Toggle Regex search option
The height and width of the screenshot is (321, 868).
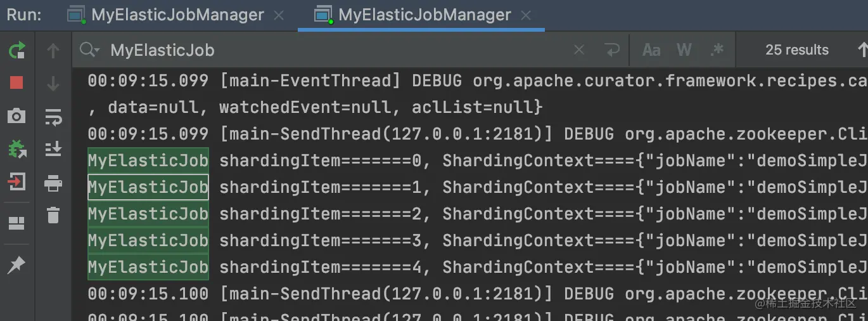point(717,49)
